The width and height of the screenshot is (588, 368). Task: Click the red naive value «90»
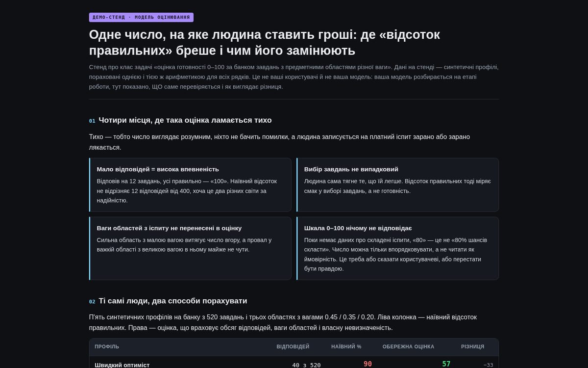click(367, 364)
